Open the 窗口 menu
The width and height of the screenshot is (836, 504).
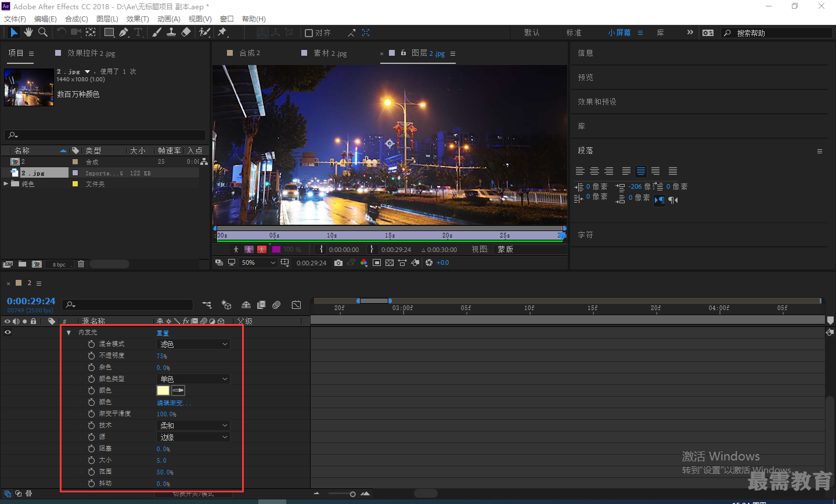point(226,19)
